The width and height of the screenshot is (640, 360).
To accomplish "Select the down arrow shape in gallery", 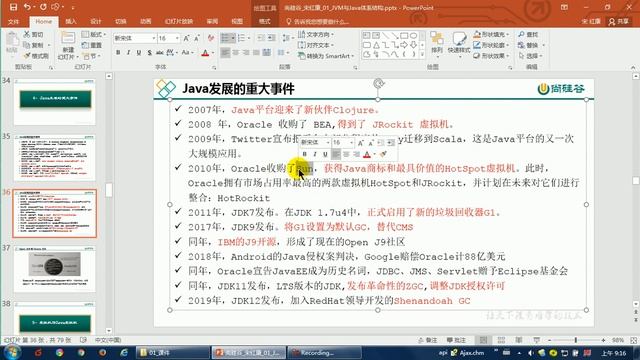I will tap(413, 45).
